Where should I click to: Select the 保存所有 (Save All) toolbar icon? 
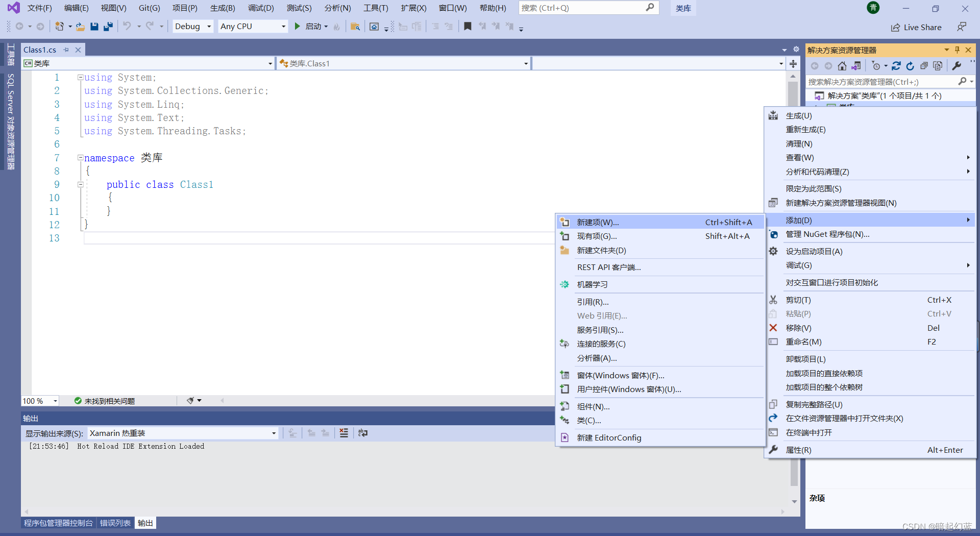coord(108,26)
